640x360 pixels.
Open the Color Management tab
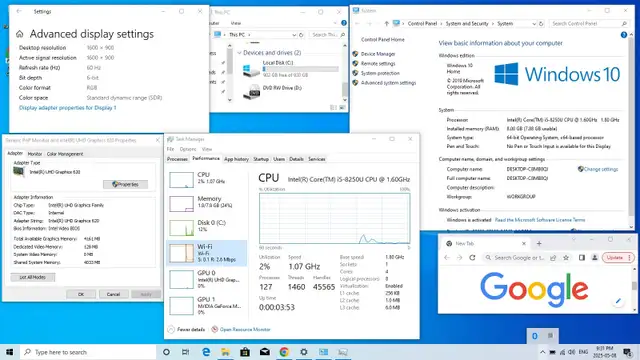point(65,154)
